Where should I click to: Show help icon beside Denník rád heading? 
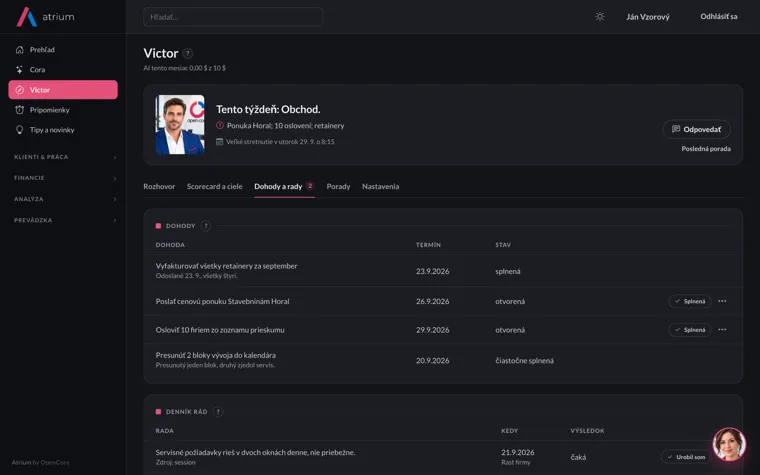218,412
